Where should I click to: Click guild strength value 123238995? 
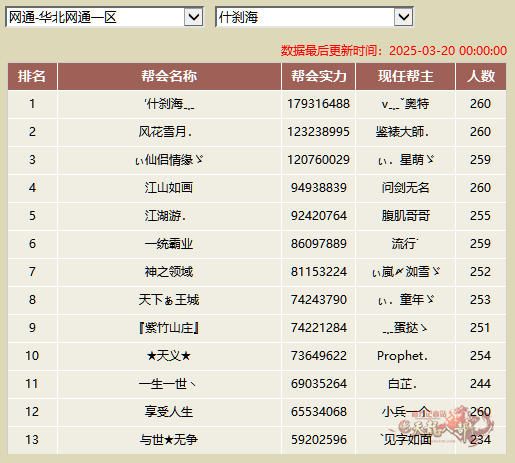[x=319, y=132]
